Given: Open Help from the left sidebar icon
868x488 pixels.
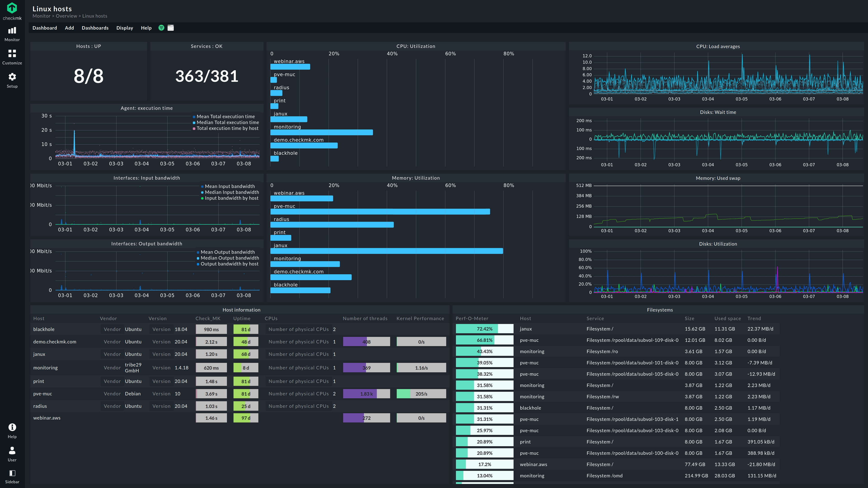Looking at the screenshot, I should pyautogui.click(x=12, y=430).
